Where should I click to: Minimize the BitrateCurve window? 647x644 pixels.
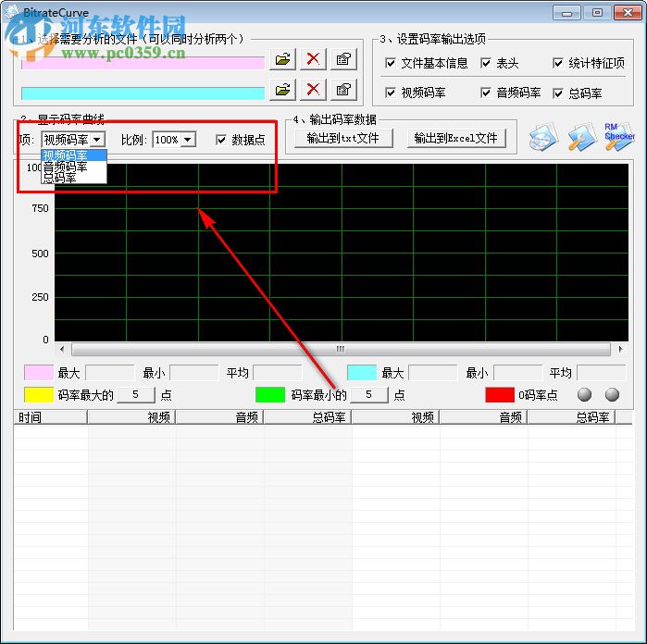(x=566, y=13)
